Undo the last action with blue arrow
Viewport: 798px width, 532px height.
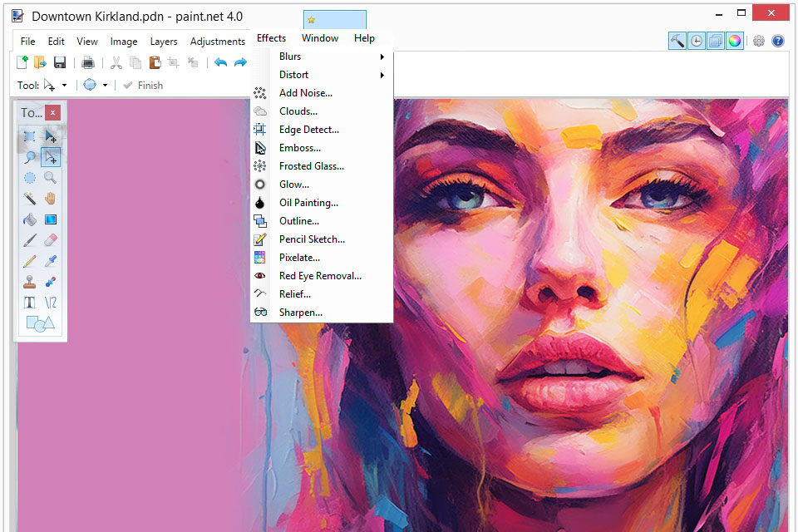220,62
